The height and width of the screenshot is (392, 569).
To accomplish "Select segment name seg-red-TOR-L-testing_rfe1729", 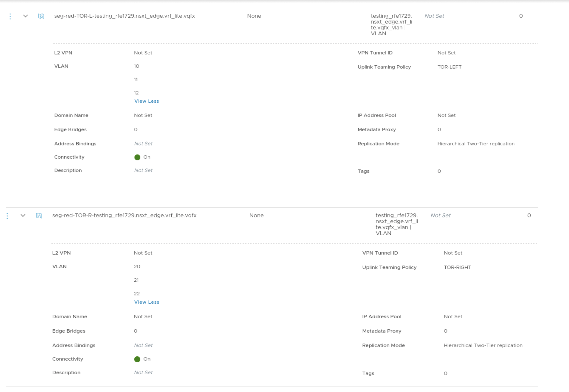I will (124, 16).
